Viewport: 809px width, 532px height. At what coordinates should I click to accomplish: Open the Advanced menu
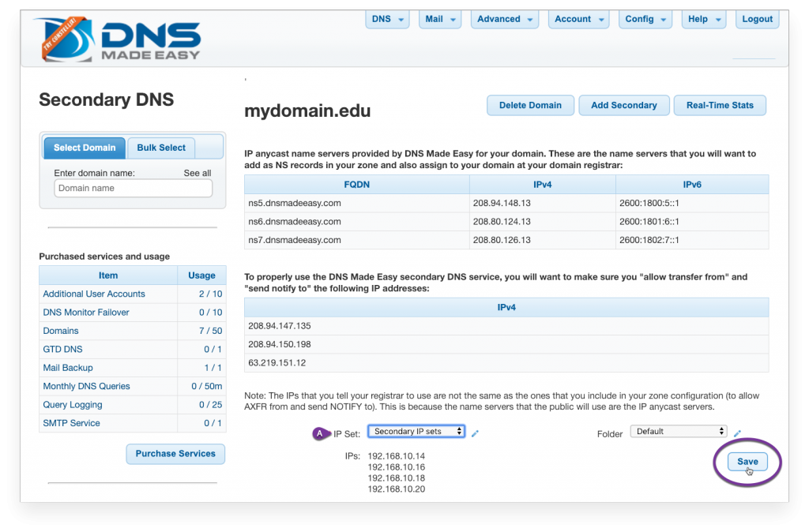tap(505, 19)
